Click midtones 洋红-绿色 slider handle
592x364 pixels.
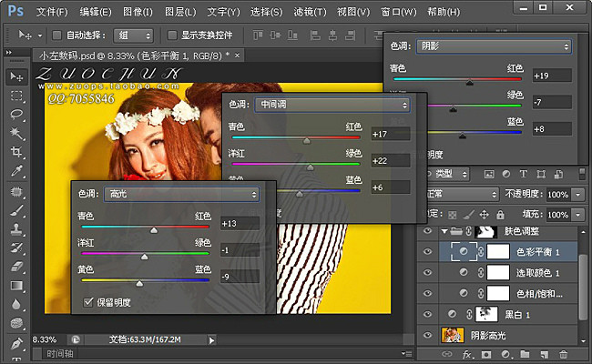310,167
